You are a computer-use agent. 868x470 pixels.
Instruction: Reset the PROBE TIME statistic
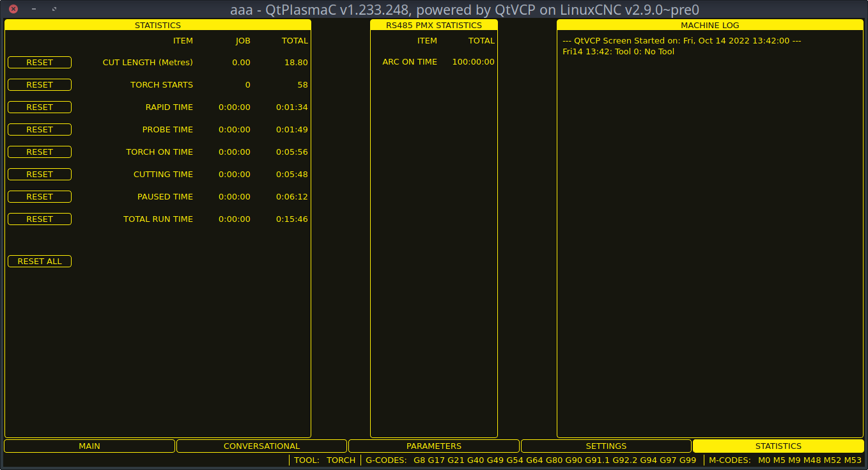[39, 129]
